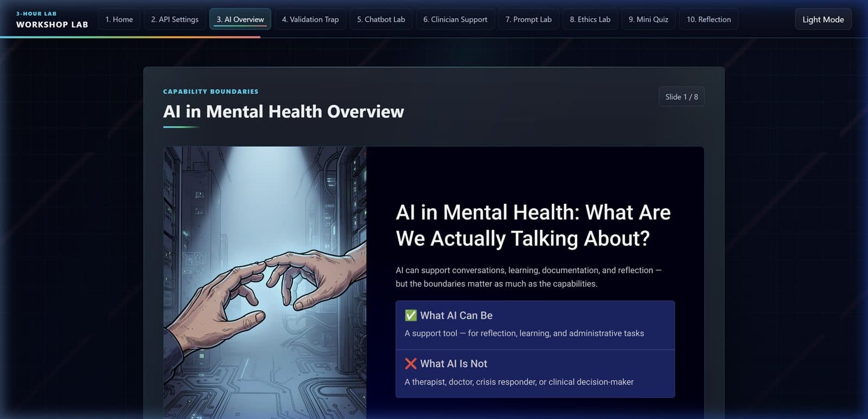Open the 1. Home tab
The image size is (868, 419).
tap(119, 20)
